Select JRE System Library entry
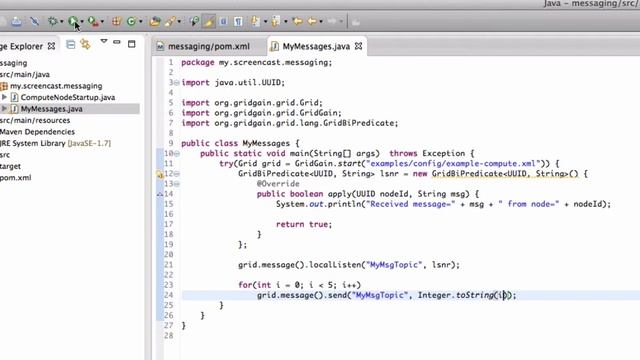The image size is (640, 360). point(55,143)
